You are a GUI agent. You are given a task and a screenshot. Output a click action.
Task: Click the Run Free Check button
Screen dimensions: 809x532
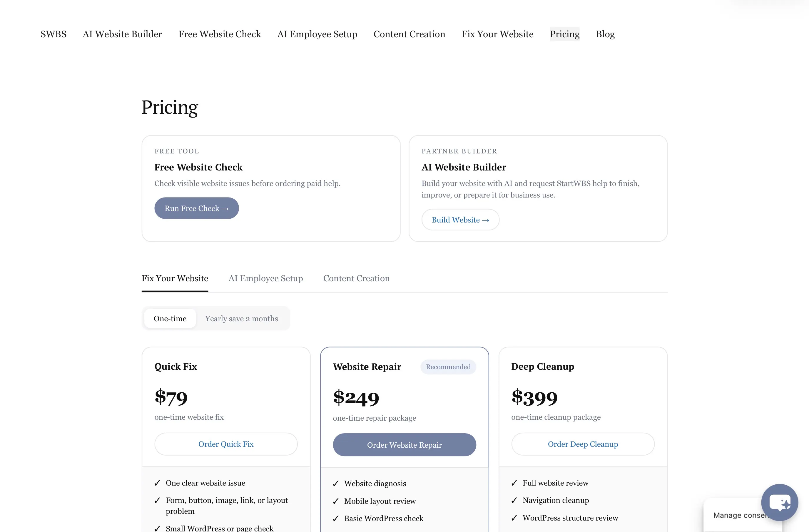click(196, 208)
